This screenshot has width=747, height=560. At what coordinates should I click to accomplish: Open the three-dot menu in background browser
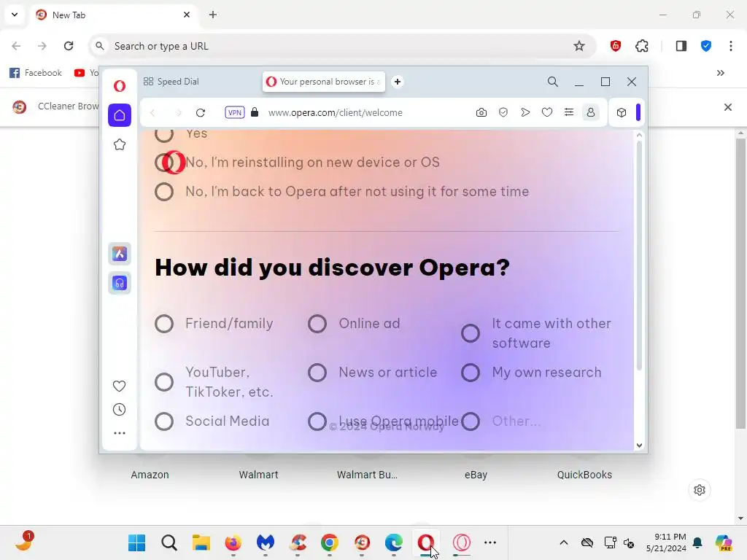click(731, 46)
